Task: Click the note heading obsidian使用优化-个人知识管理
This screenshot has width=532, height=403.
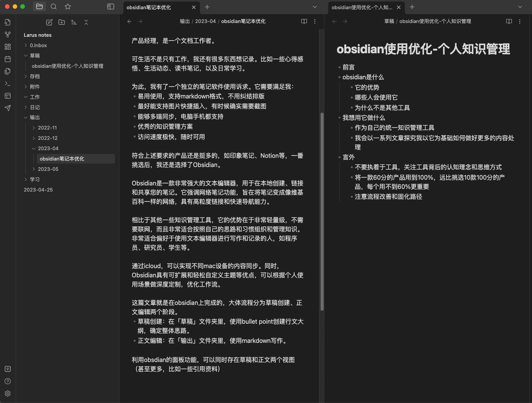Action: 423,49
